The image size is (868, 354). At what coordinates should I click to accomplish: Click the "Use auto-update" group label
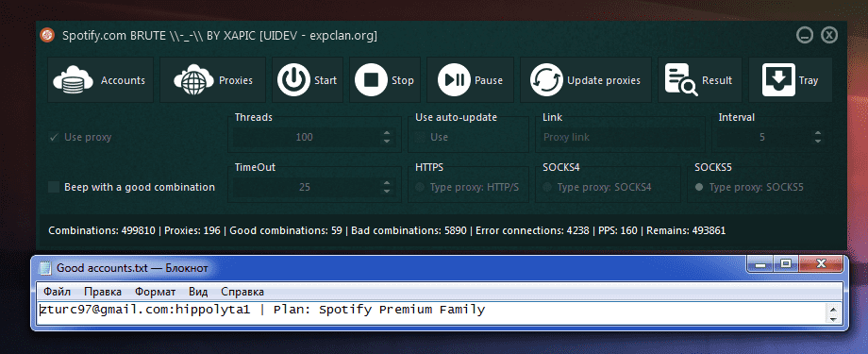click(456, 117)
